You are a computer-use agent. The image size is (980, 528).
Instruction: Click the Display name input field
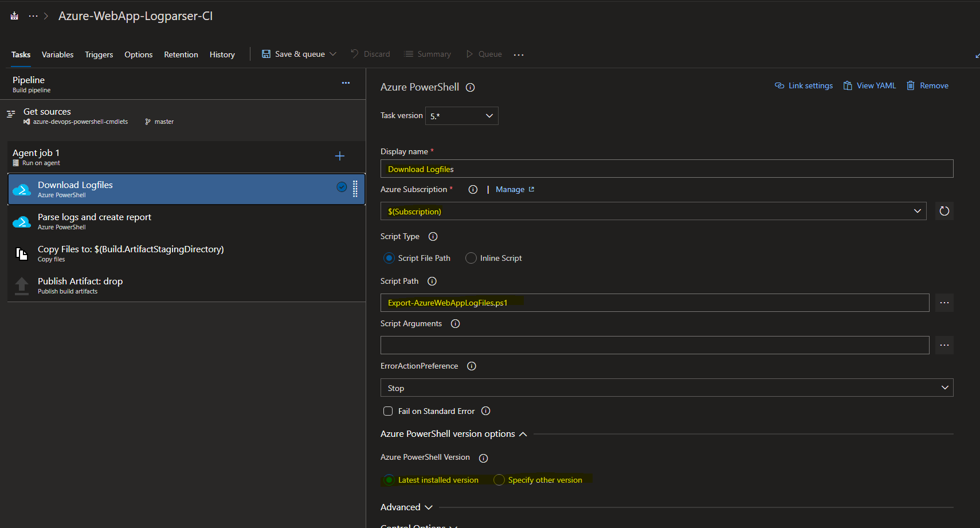click(667, 169)
